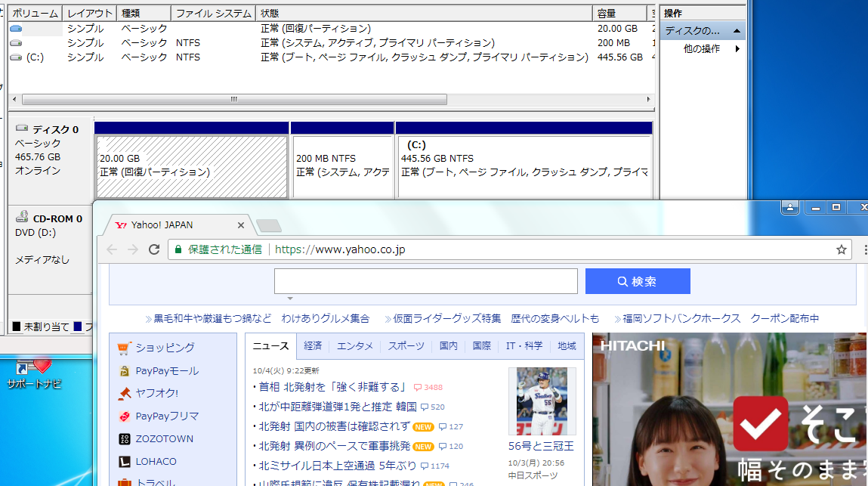Select the 20.00 GB recovery partition block
This screenshot has width=868, height=486.
click(x=192, y=166)
